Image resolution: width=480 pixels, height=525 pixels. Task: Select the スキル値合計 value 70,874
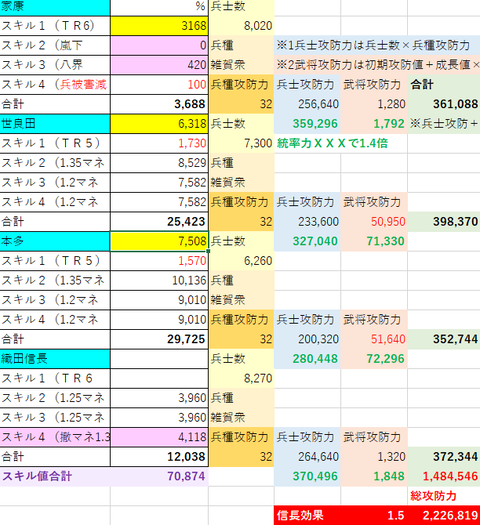click(159, 476)
